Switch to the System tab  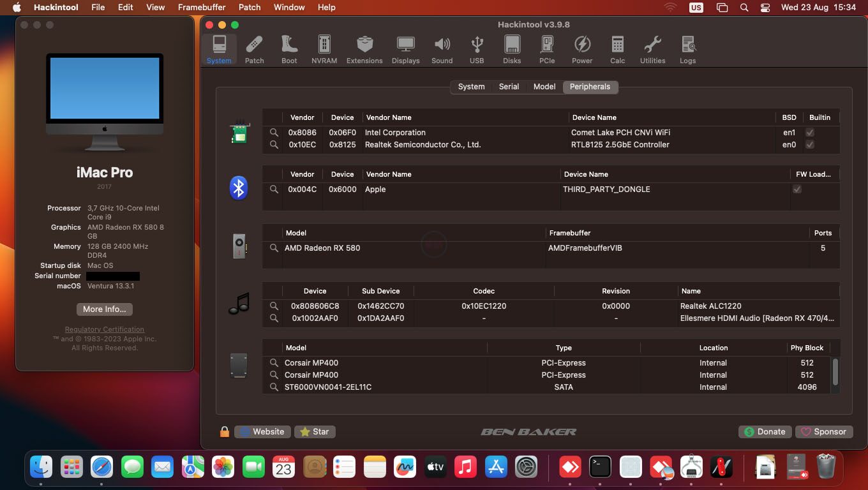(471, 87)
